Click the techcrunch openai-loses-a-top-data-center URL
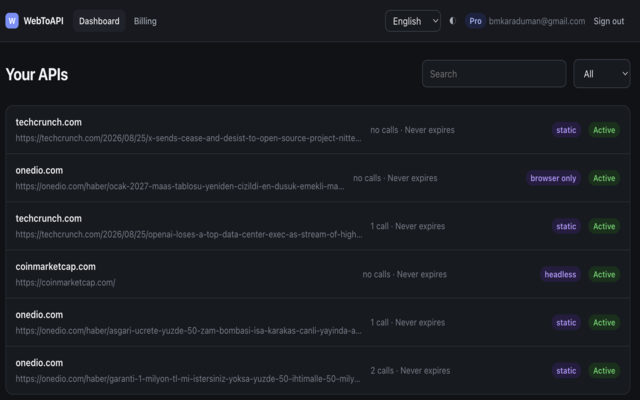The height and width of the screenshot is (400, 640). (x=189, y=234)
